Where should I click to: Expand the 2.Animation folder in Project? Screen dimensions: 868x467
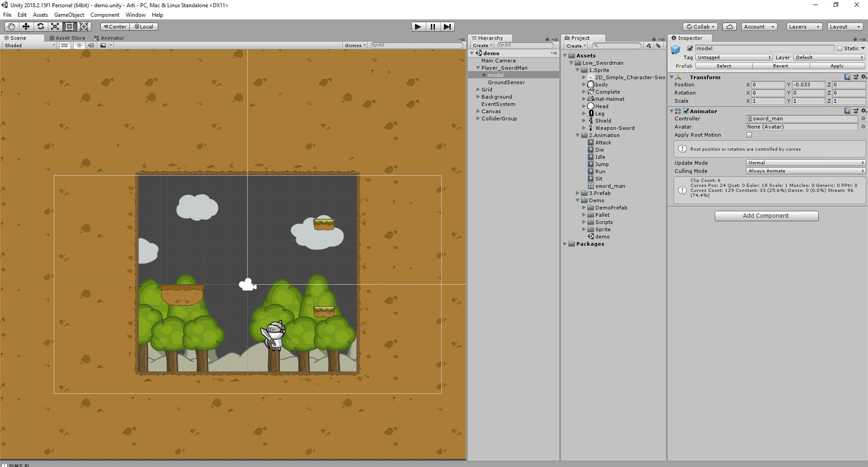pos(577,135)
